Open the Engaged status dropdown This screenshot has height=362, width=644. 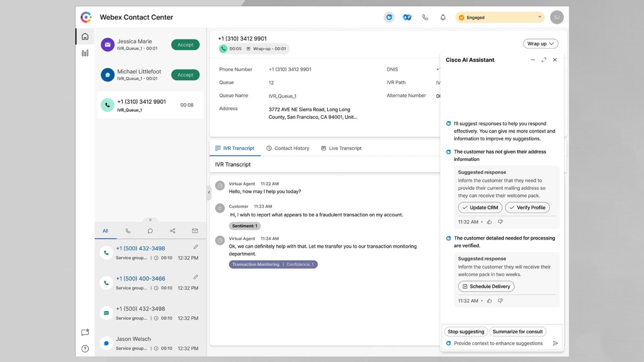(x=500, y=17)
